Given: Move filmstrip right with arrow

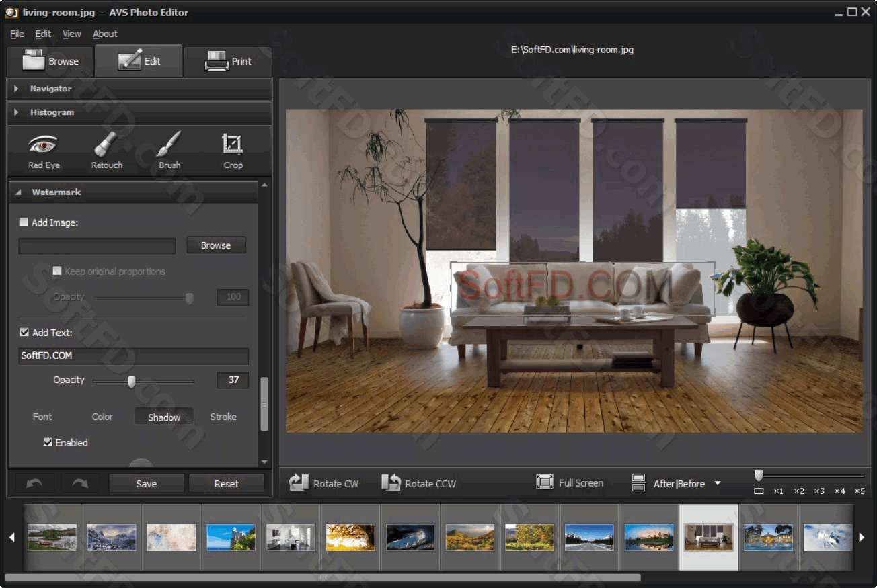Looking at the screenshot, I should click(x=863, y=537).
